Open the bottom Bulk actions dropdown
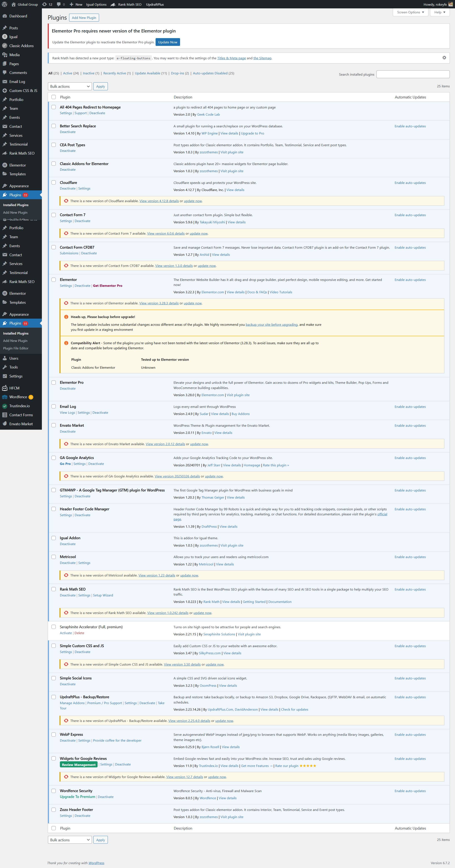The width and height of the screenshot is (455, 868). [70, 840]
